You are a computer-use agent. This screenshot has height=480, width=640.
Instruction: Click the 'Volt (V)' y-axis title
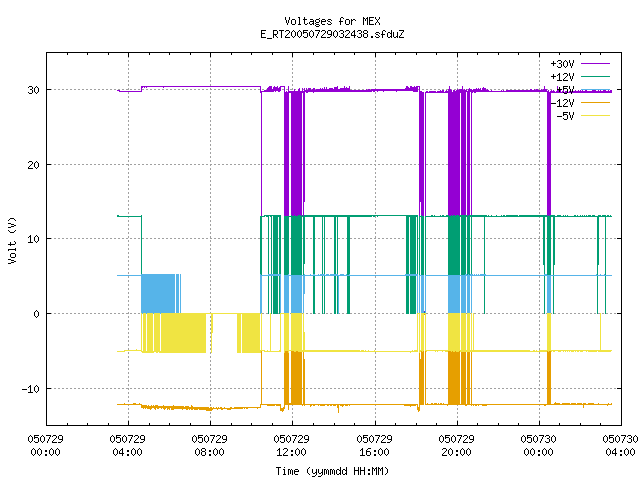pos(12,240)
